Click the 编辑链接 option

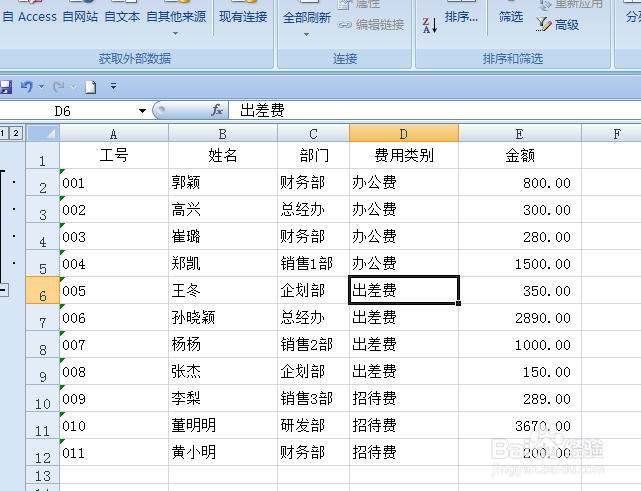point(371,25)
